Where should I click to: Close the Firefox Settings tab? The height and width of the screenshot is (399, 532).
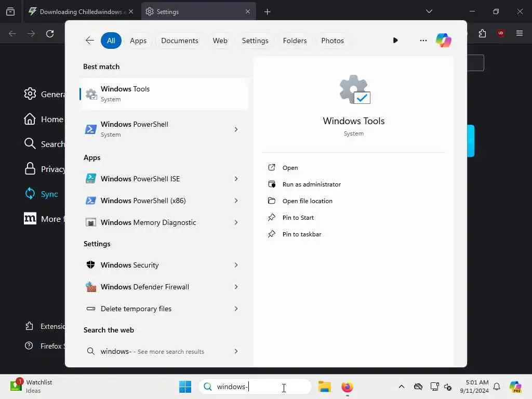point(248,11)
